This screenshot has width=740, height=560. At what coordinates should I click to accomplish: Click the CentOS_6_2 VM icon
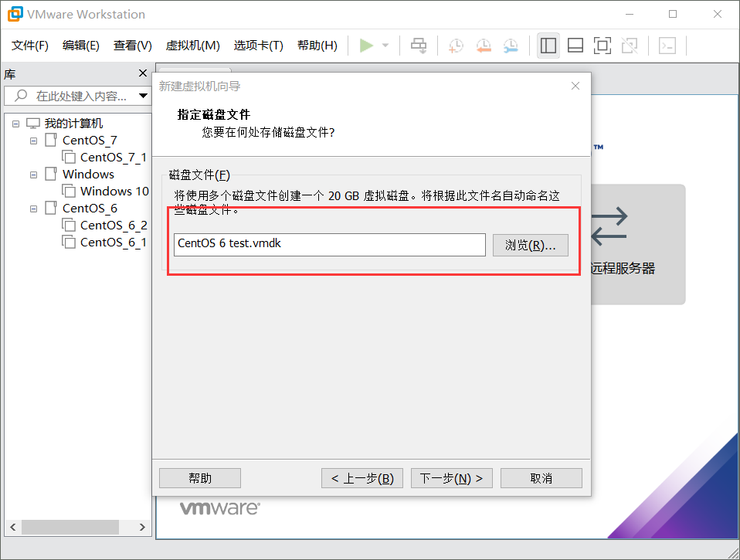(x=69, y=225)
